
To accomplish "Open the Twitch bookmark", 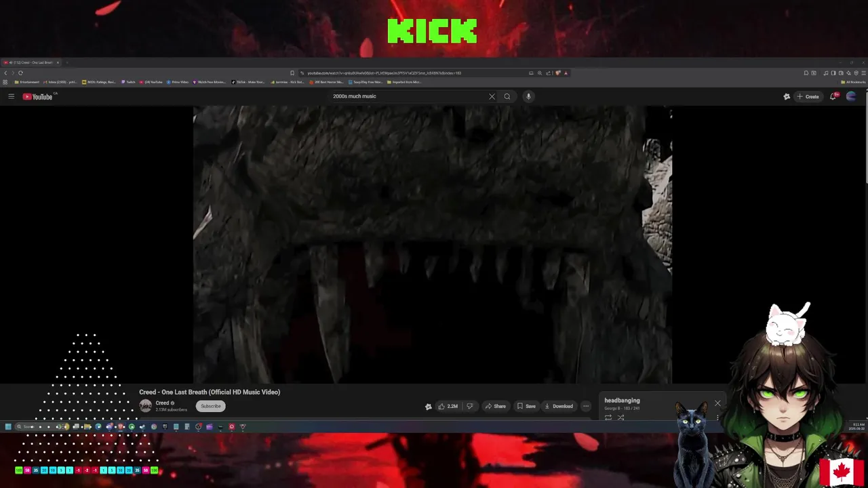I will (128, 82).
